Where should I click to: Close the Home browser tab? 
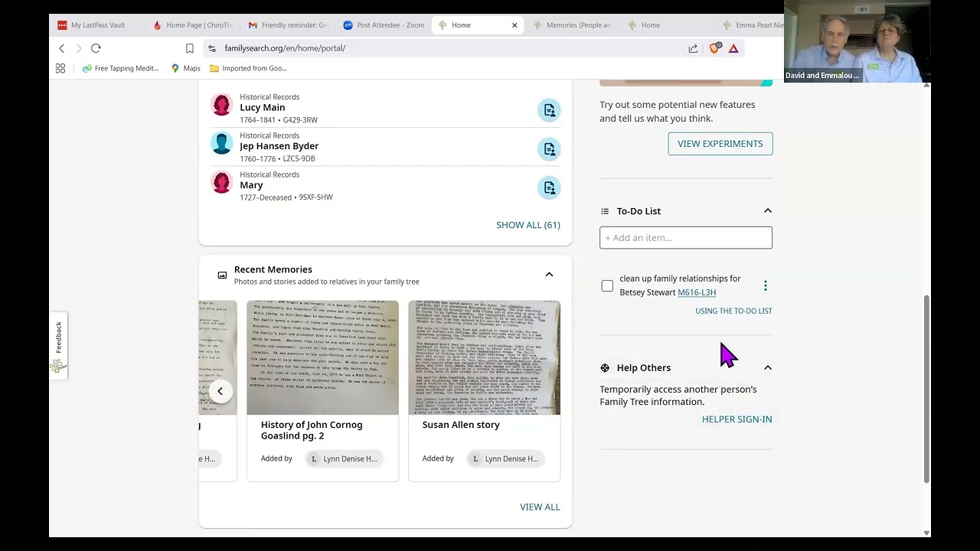514,25
